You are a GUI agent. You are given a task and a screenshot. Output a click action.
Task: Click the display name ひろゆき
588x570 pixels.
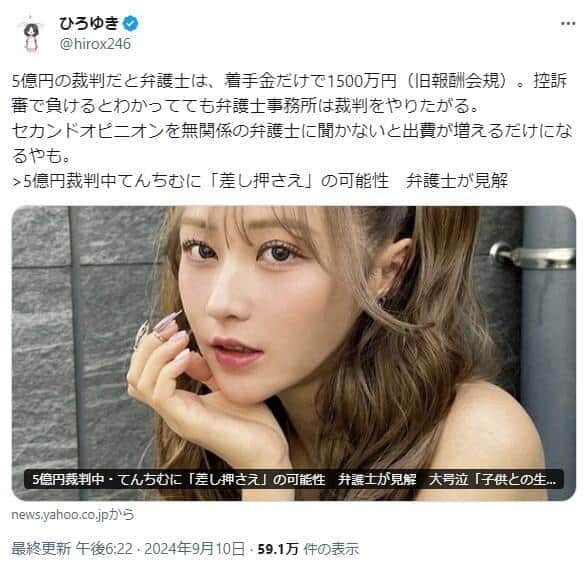coord(89,24)
